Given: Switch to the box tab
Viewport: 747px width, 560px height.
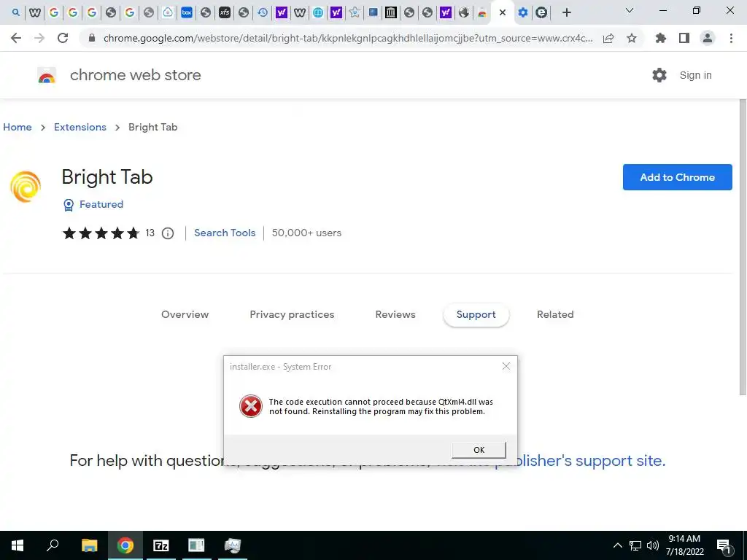Looking at the screenshot, I should [187, 12].
